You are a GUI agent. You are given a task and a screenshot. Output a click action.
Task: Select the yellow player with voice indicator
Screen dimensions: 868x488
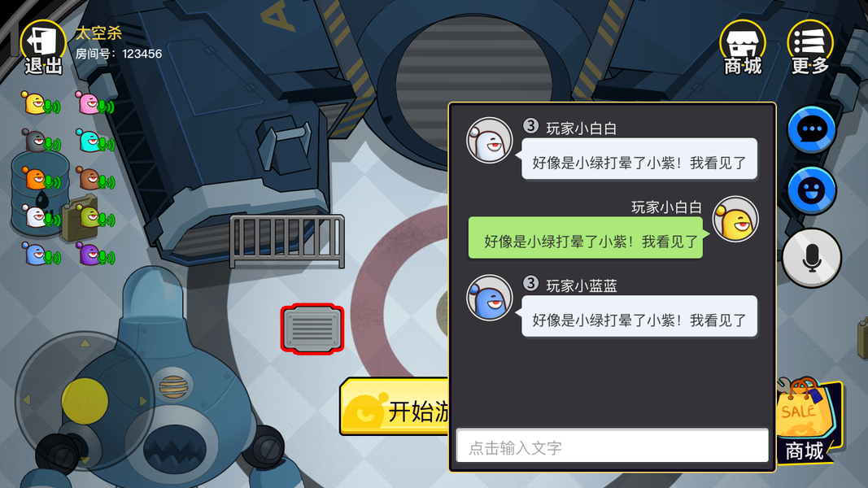click(41, 103)
